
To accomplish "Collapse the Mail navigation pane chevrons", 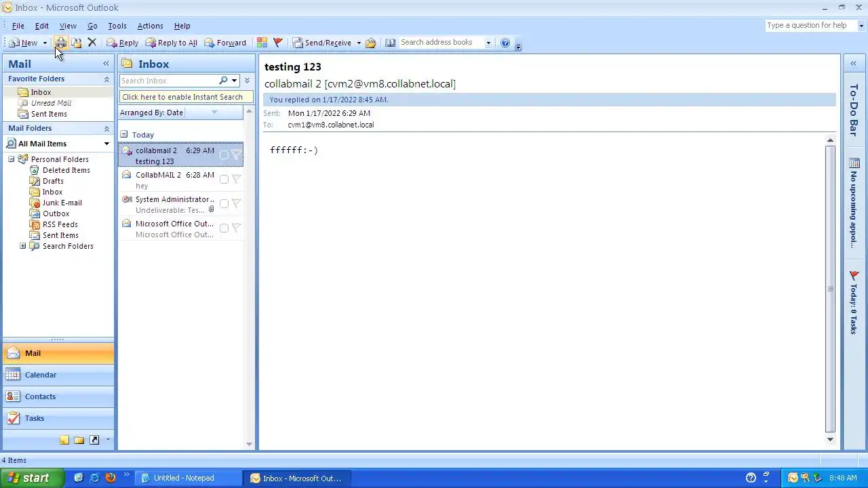I will [x=106, y=63].
